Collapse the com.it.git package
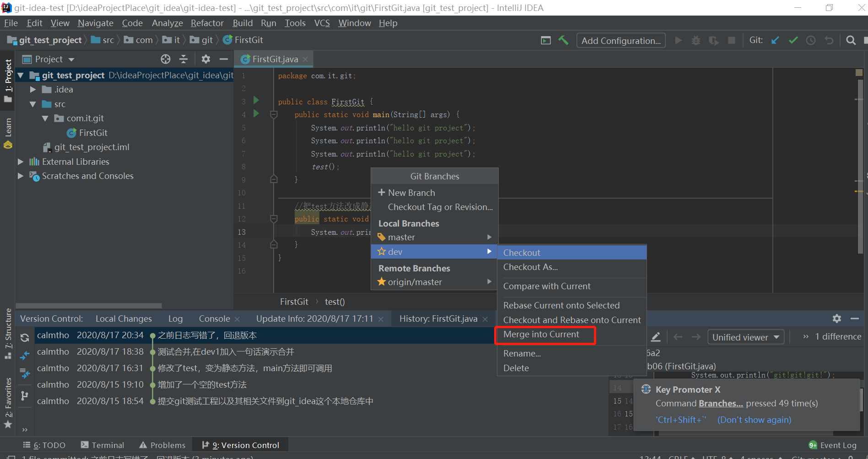 (45, 119)
